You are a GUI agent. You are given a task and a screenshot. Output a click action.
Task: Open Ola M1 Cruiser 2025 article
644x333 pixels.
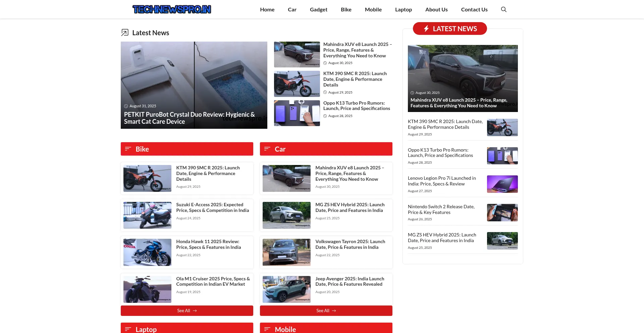pyautogui.click(x=213, y=281)
